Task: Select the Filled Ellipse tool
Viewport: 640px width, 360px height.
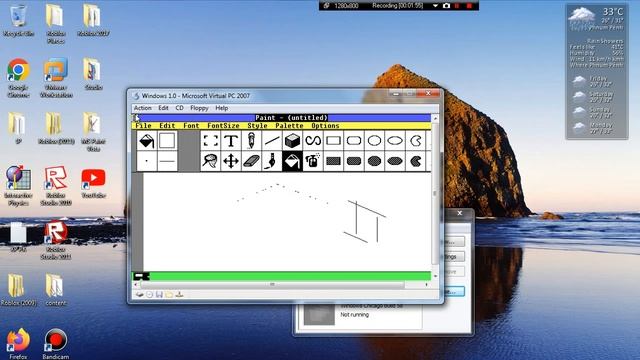Action: 395,161
